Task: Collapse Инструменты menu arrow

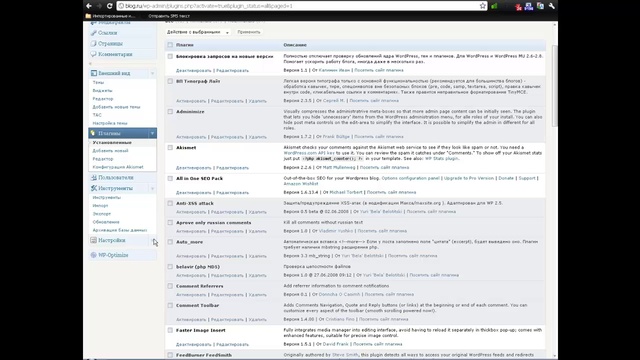Action: [x=152, y=188]
